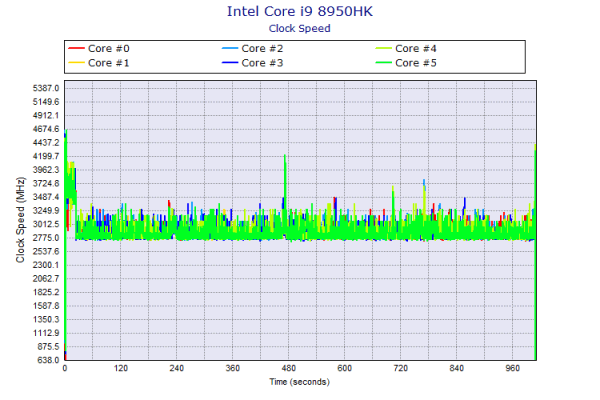Click the 480 tick on time axis
600x400 pixels.
[x=289, y=368]
